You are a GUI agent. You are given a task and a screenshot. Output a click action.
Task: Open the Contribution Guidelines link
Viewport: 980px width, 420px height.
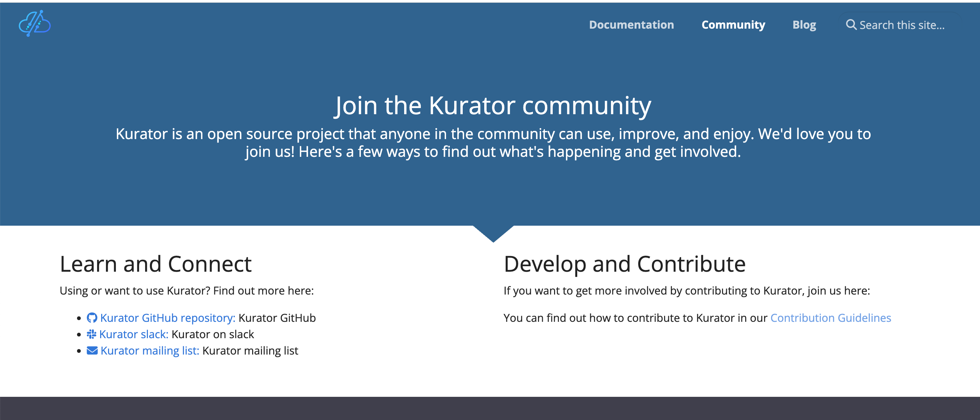830,318
